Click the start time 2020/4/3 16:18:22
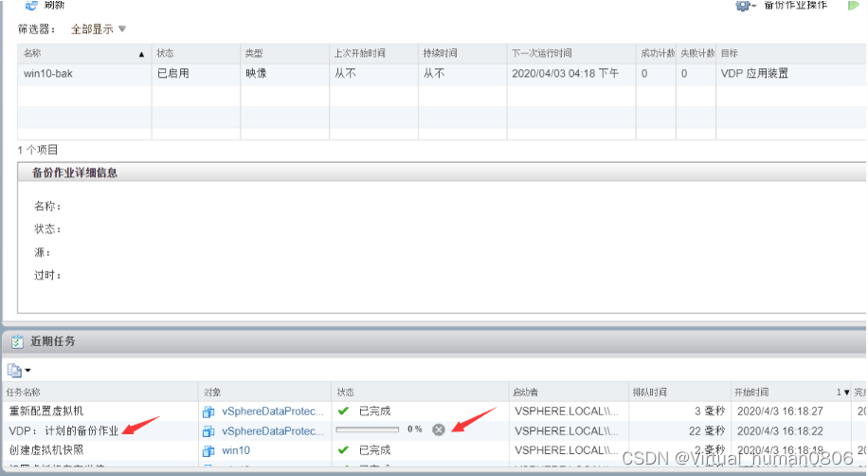 [x=780, y=430]
